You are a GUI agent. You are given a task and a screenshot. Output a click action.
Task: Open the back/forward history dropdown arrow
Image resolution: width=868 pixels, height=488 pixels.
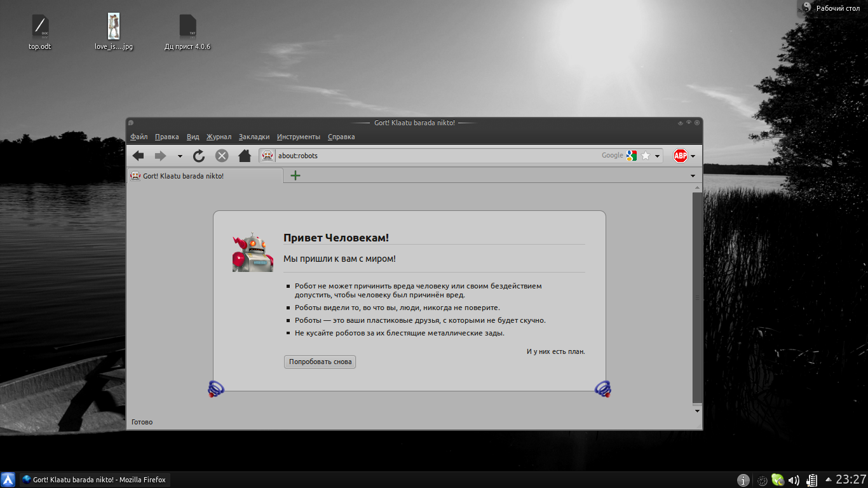180,156
